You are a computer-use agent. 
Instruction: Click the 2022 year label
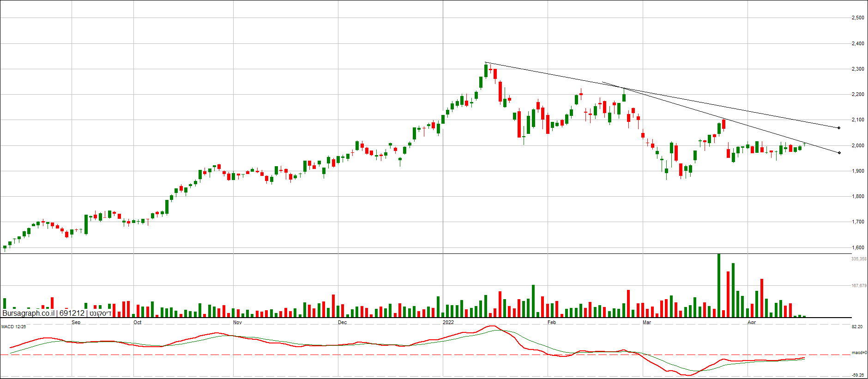point(448,322)
